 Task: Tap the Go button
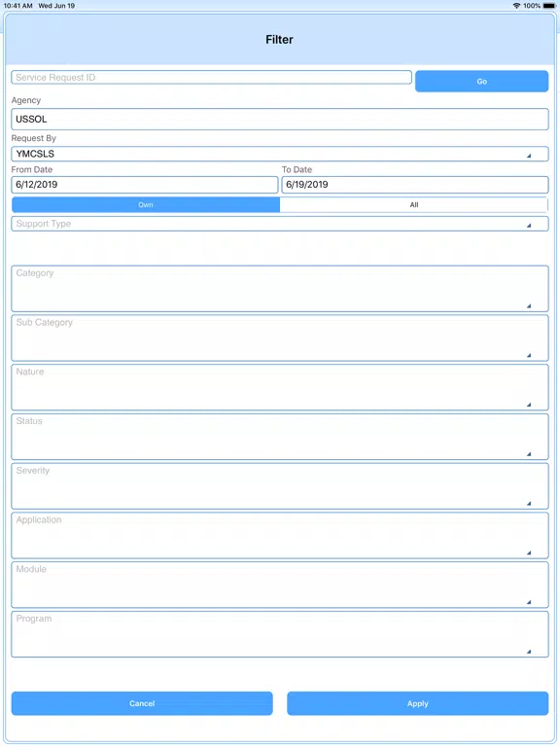(481, 82)
